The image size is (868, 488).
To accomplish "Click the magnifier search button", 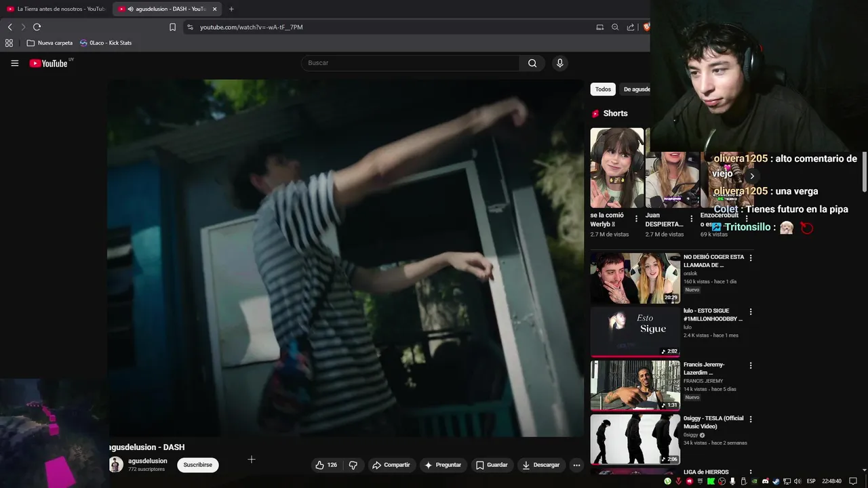I will tap(532, 63).
